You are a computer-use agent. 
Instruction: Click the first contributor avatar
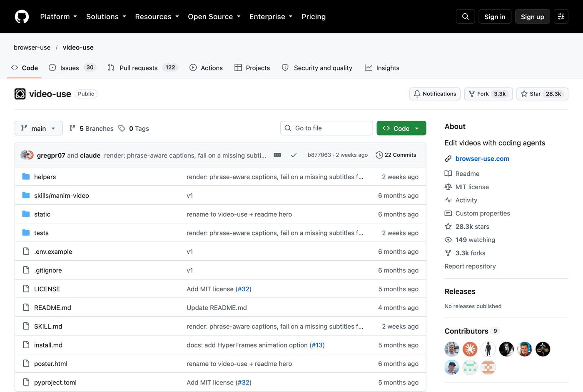(x=452, y=349)
